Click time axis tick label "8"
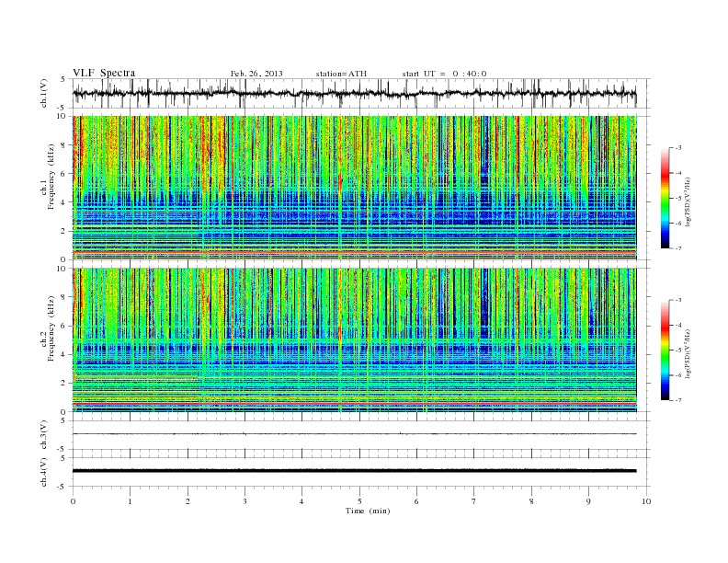728x563 pixels. pyautogui.click(x=531, y=501)
